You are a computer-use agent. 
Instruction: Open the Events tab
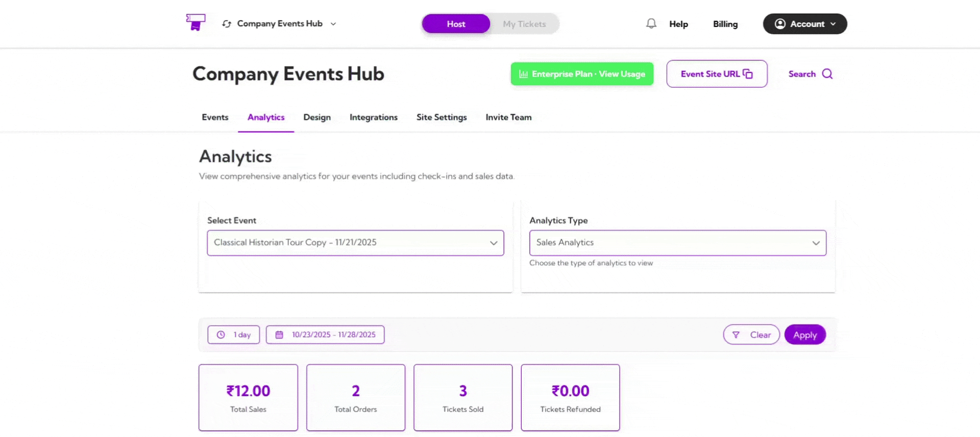coord(215,117)
